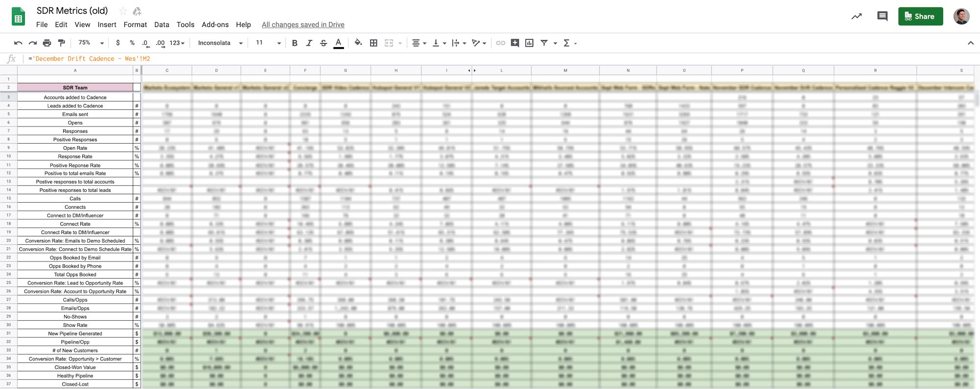Open the View menu
The height and width of the screenshot is (389, 980).
click(x=82, y=25)
